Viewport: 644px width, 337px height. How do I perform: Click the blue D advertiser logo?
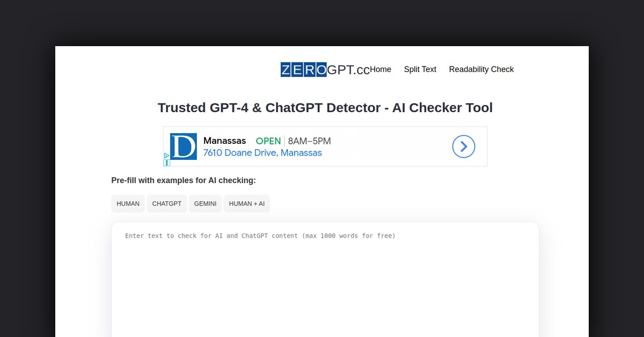point(184,146)
